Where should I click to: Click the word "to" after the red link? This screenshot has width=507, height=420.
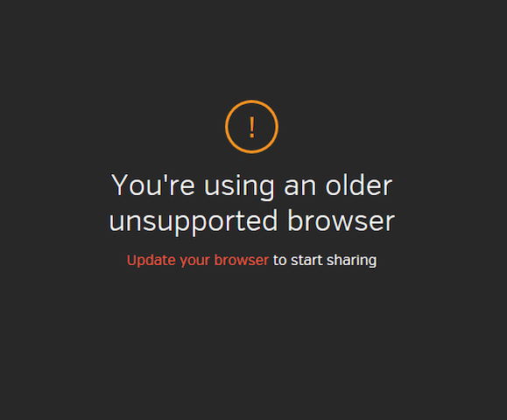[280, 261]
